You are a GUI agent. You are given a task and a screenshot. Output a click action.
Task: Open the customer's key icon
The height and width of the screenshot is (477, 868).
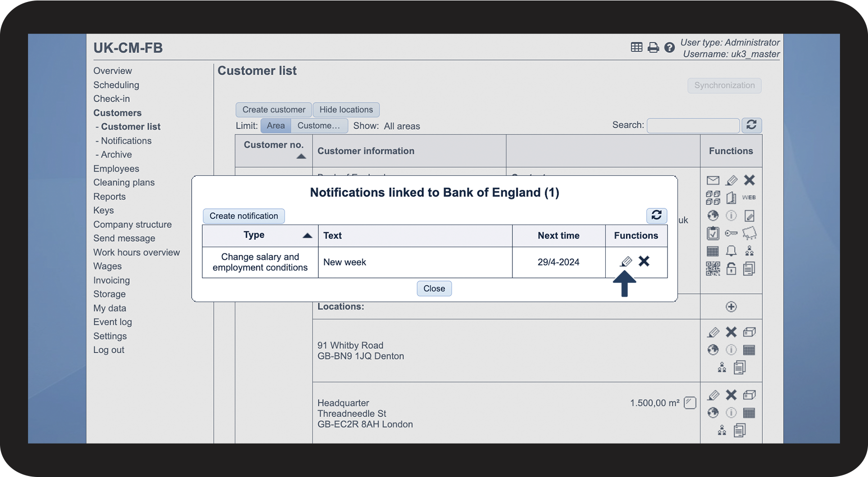(x=731, y=233)
